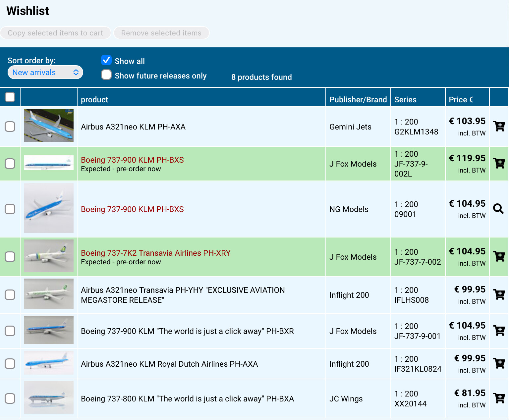Image resolution: width=509 pixels, height=420 pixels.
Task: Open Boeing 737-900 KLM PH-BXR product title
Action: 187,331
